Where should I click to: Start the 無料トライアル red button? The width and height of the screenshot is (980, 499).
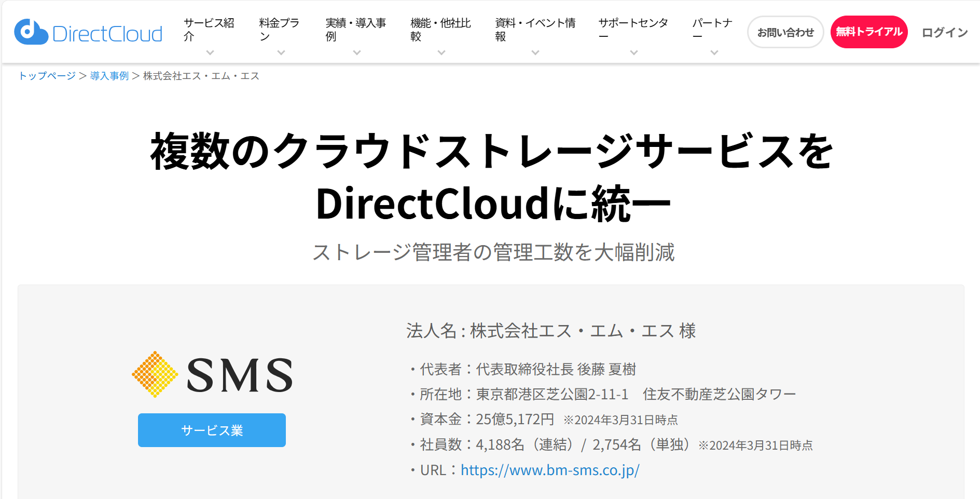coord(869,32)
